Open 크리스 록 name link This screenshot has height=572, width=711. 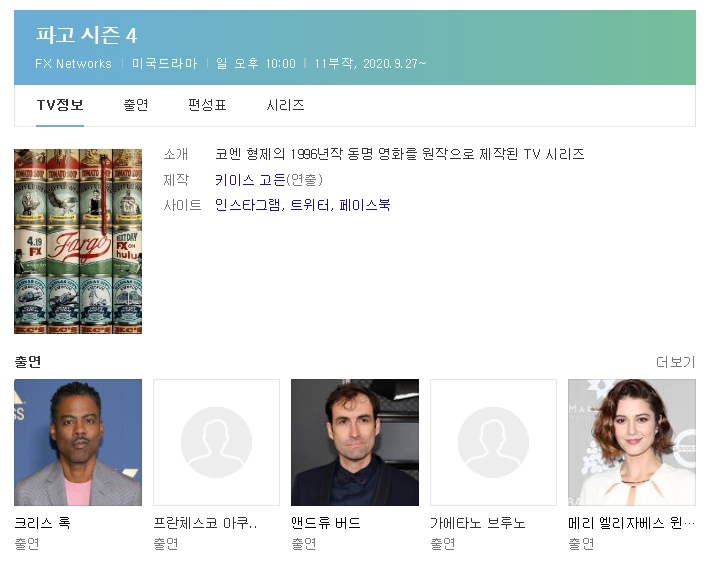42,523
